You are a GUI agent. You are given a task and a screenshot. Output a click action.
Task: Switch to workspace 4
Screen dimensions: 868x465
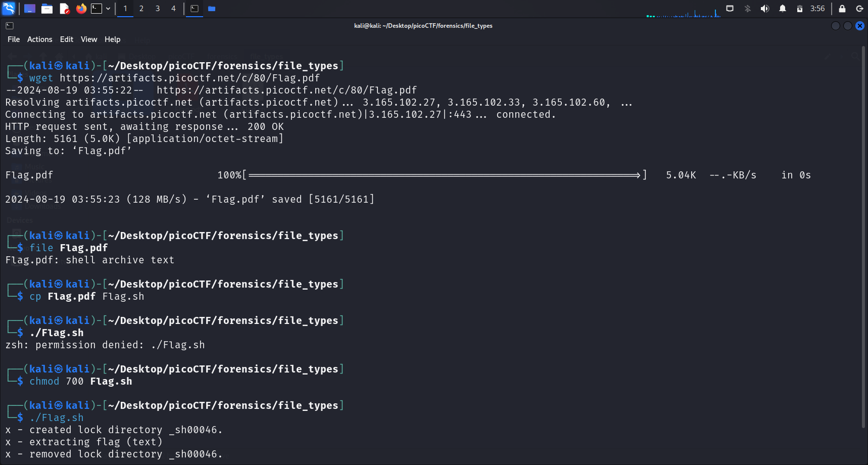pos(173,9)
